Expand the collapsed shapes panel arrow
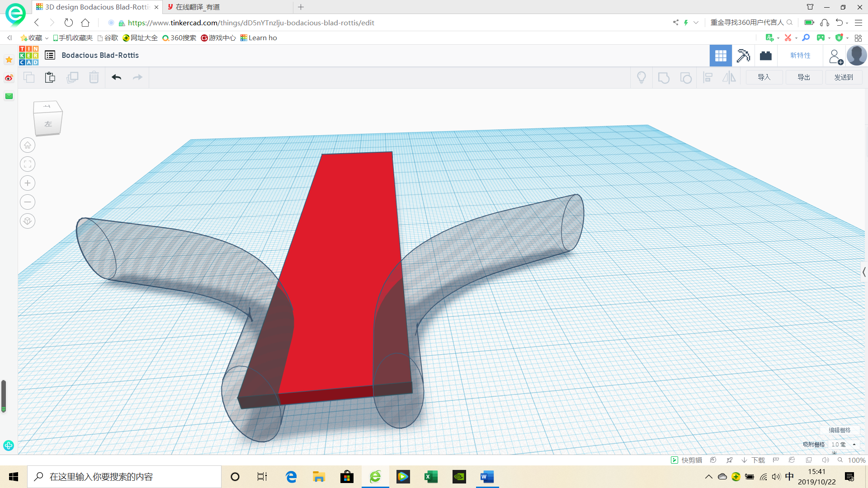 click(x=864, y=272)
